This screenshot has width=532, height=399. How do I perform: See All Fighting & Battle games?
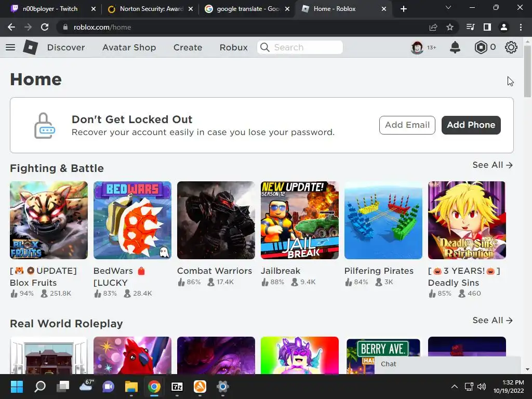(x=493, y=165)
